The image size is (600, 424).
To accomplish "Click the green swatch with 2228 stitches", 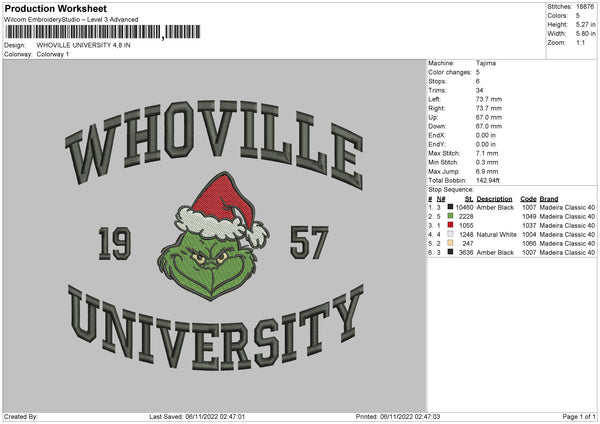I will click(x=450, y=216).
